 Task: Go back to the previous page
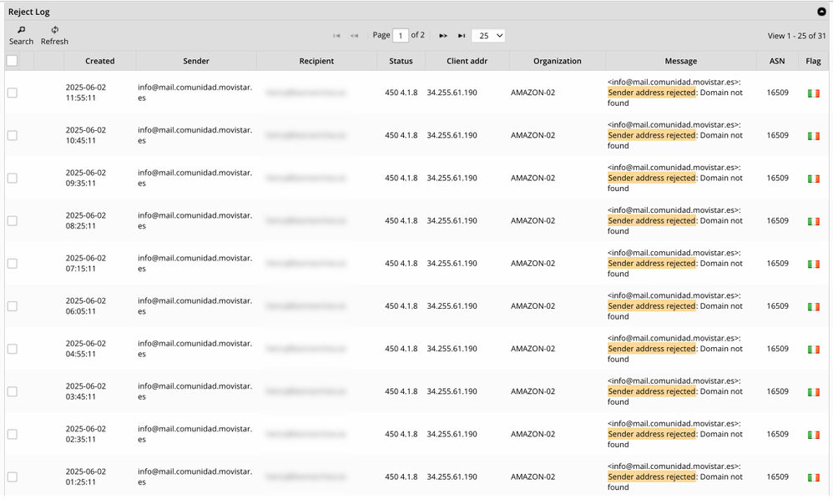coord(355,35)
